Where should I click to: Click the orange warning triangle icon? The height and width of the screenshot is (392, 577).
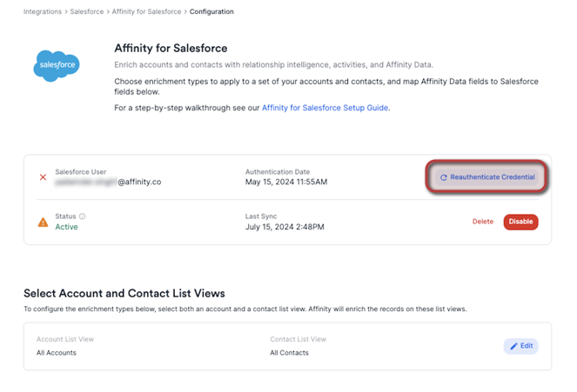tap(43, 222)
